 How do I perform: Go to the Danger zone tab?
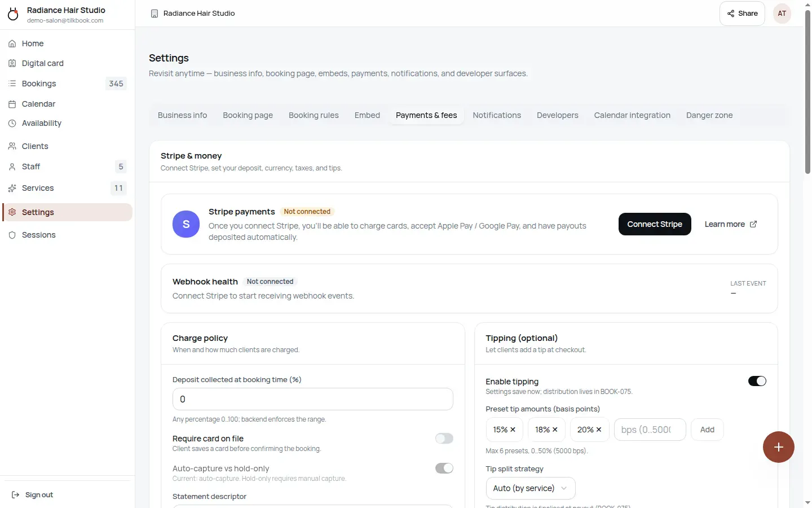click(709, 115)
